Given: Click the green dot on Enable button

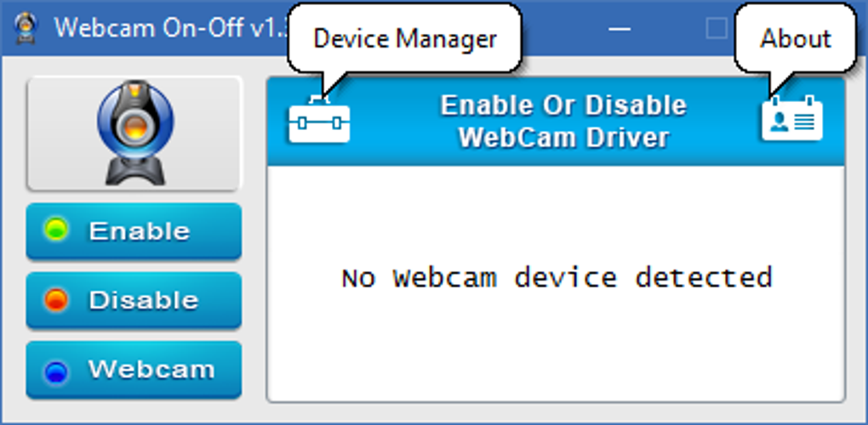Looking at the screenshot, I should pos(56,230).
